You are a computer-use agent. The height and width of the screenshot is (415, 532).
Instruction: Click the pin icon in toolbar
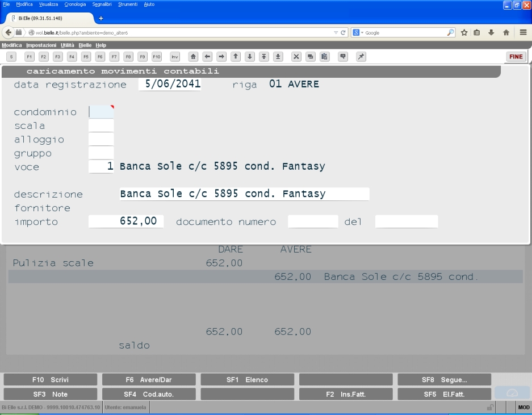point(361,57)
